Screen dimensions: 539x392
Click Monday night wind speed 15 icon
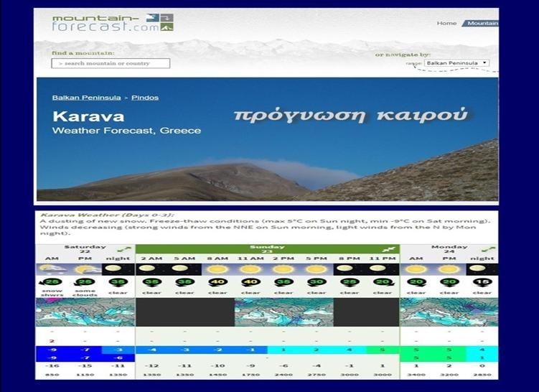tap(482, 281)
